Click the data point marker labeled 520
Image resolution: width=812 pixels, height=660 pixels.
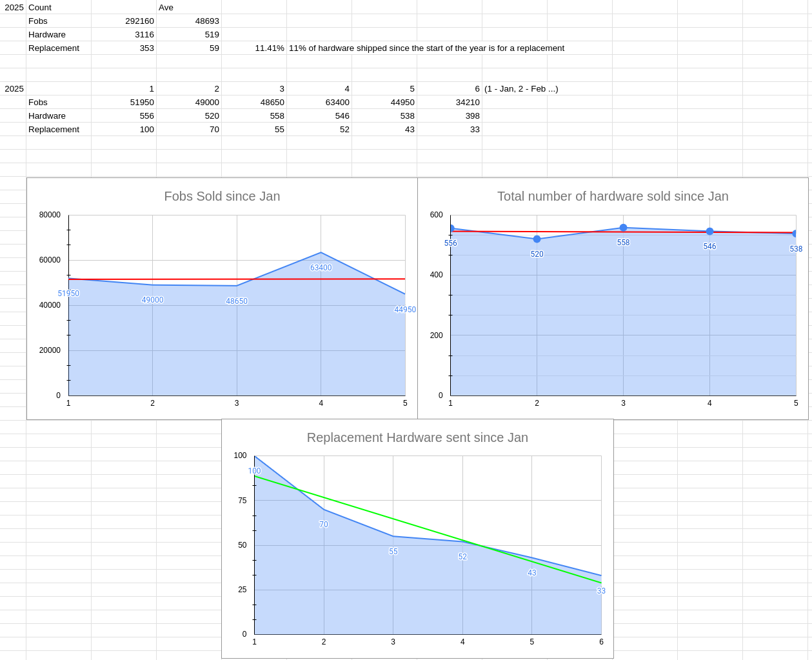pos(537,239)
